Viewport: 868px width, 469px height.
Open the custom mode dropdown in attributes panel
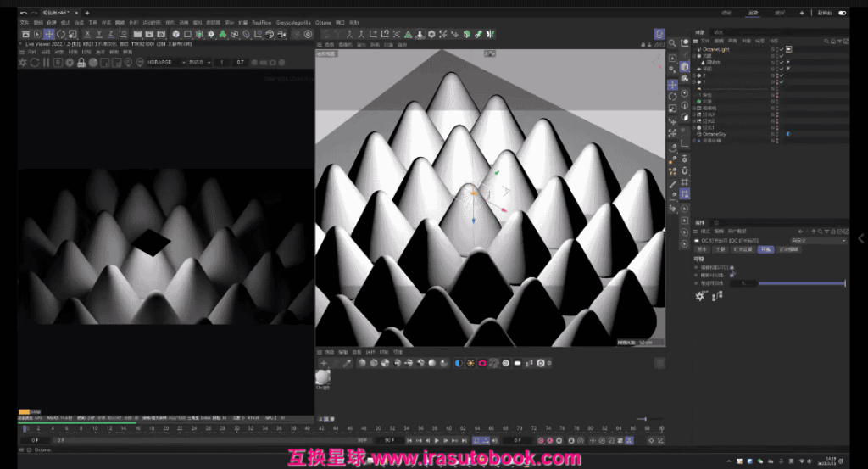click(x=818, y=241)
